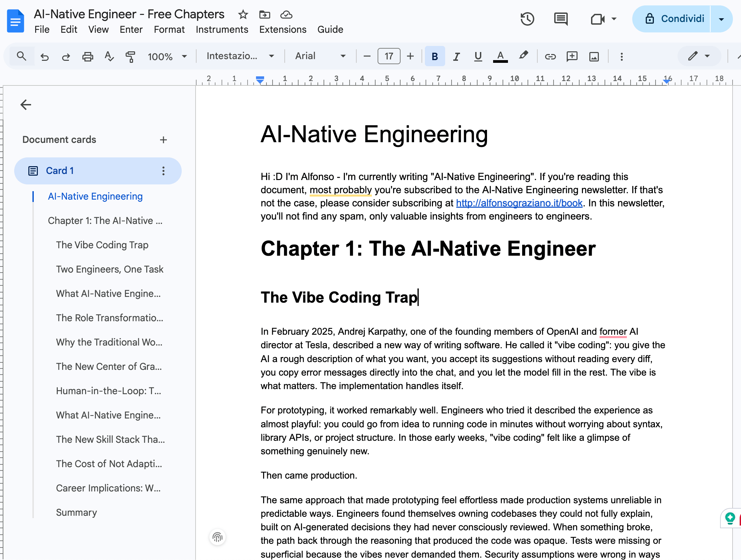
Task: Decrease font size with minus button
Action: 367,56
